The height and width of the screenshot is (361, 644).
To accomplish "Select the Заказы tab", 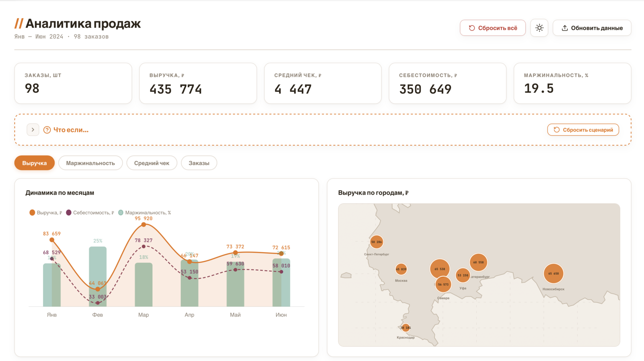I will 199,163.
